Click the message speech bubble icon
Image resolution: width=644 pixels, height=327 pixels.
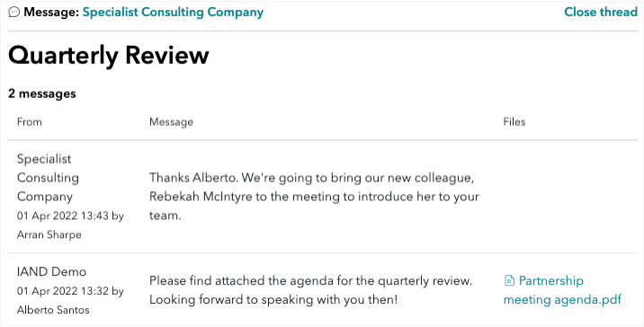(x=14, y=12)
